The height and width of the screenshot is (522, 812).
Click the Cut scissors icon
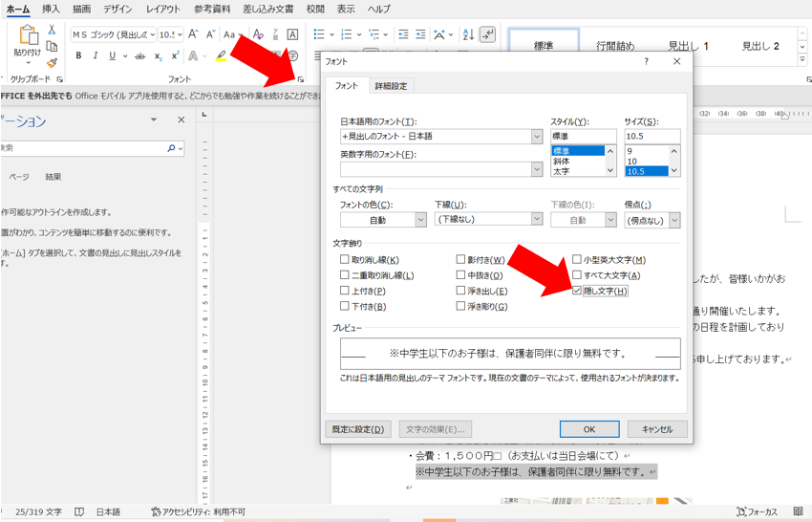[52, 30]
